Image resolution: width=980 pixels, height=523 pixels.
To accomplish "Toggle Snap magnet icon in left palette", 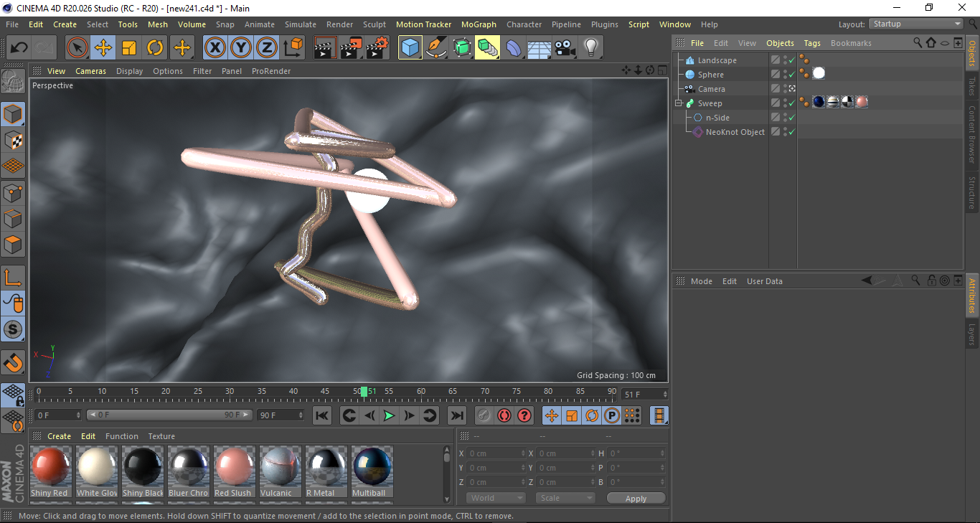I will (13, 362).
